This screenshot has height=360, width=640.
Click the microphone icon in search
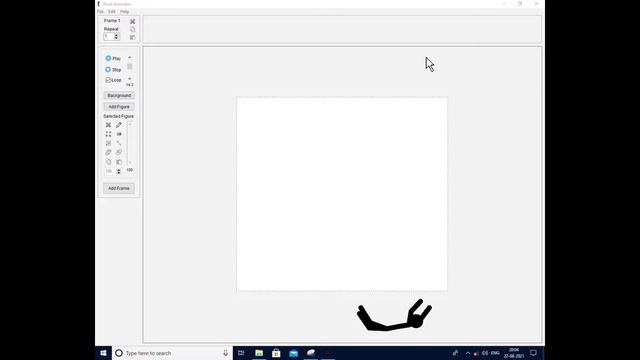click(225, 353)
